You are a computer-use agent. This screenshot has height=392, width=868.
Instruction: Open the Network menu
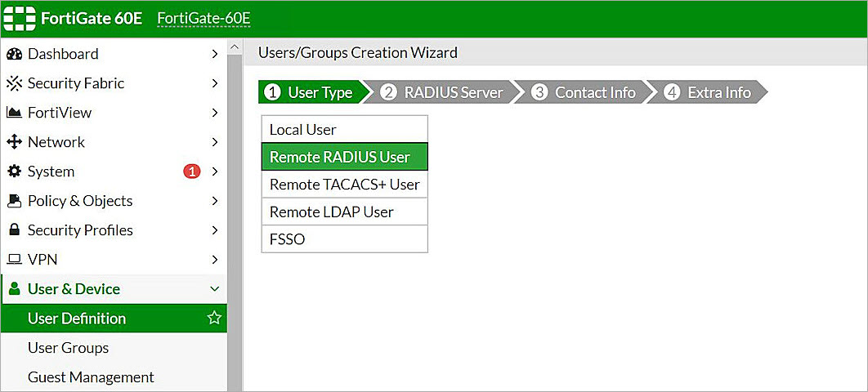click(x=114, y=142)
